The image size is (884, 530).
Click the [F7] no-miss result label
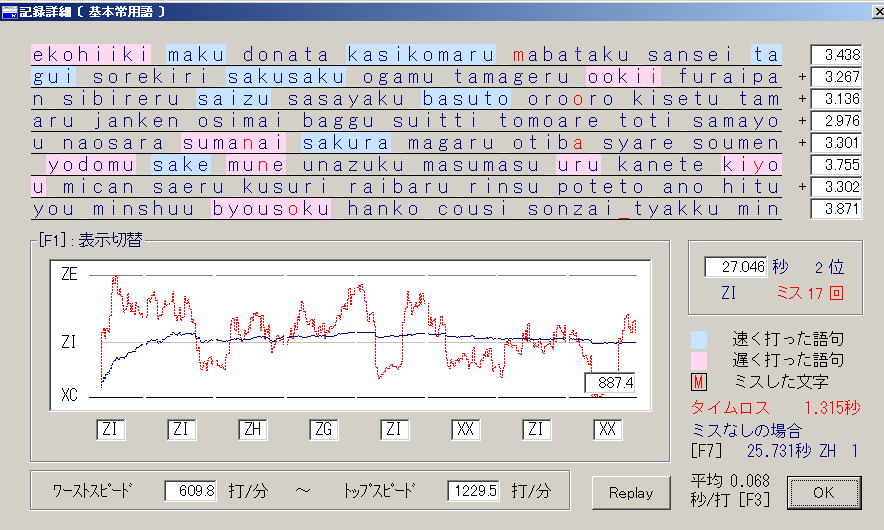coord(706,451)
